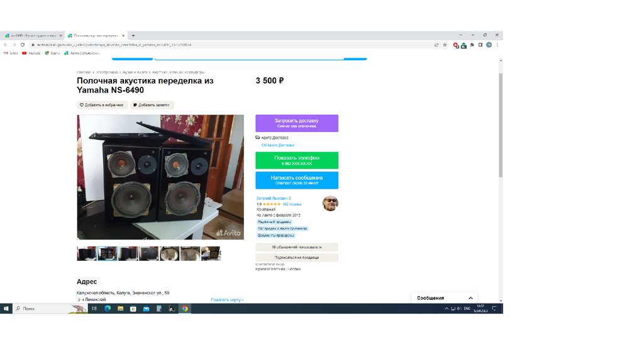644x362 pixels.
Task: Open Task View in the taskbar
Action: click(x=94, y=309)
